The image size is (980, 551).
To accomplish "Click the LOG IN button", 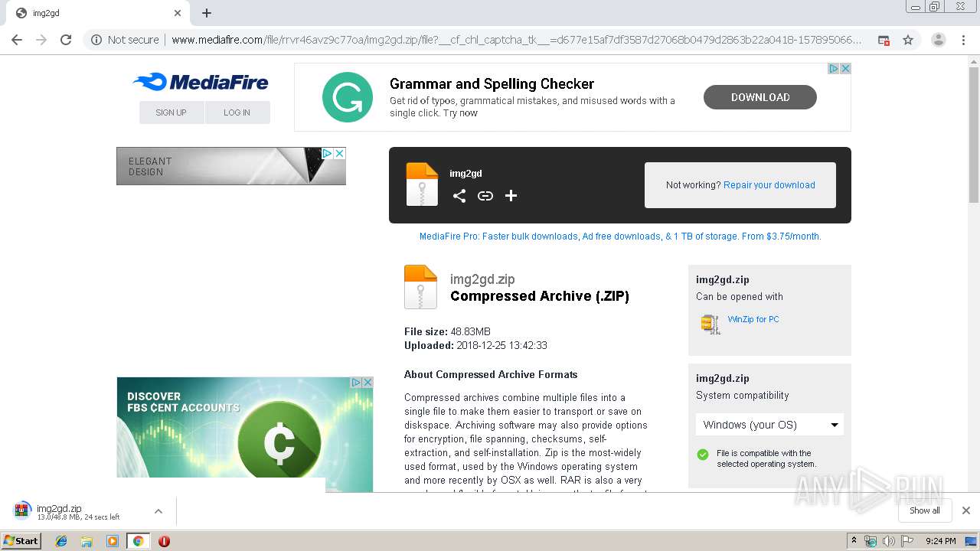I will (237, 112).
